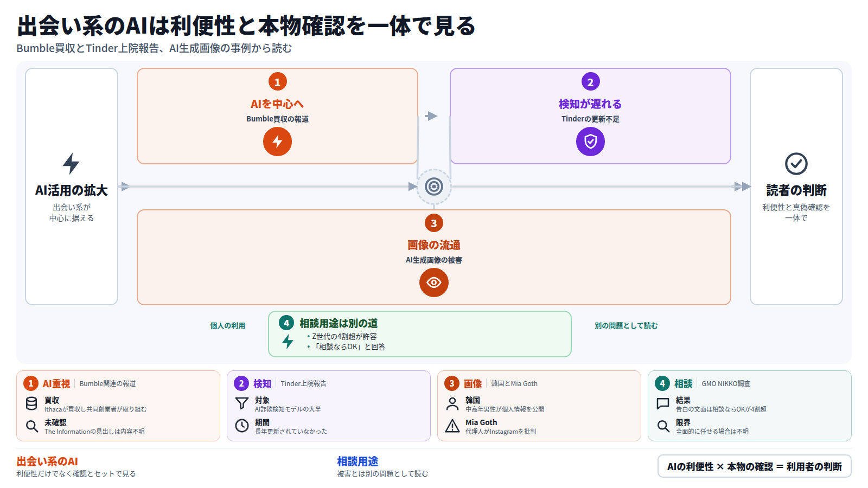This screenshot has width=868, height=488.
Task: Click the bullet Z世代の4割超が許容
Action: click(344, 336)
